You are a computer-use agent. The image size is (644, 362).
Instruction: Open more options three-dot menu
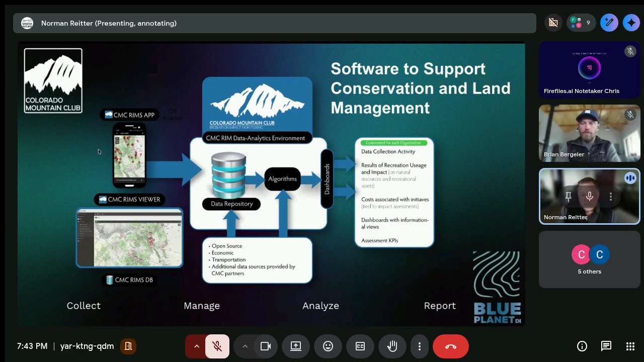pyautogui.click(x=419, y=346)
